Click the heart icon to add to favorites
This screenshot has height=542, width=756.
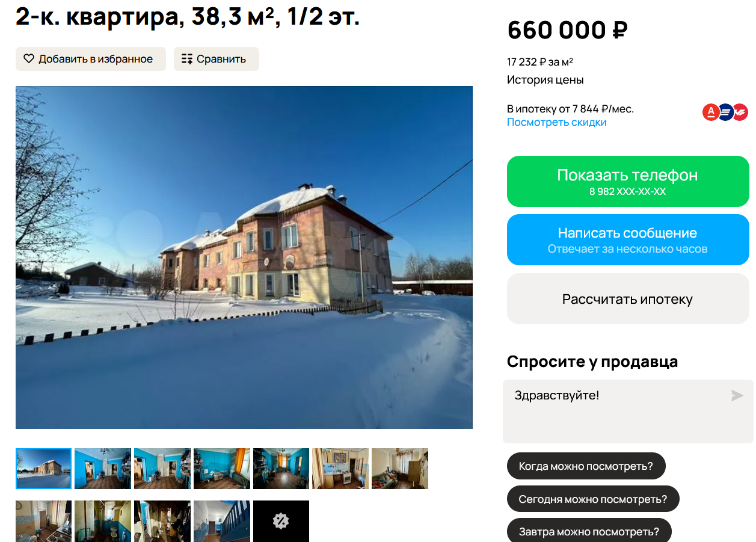pos(29,59)
